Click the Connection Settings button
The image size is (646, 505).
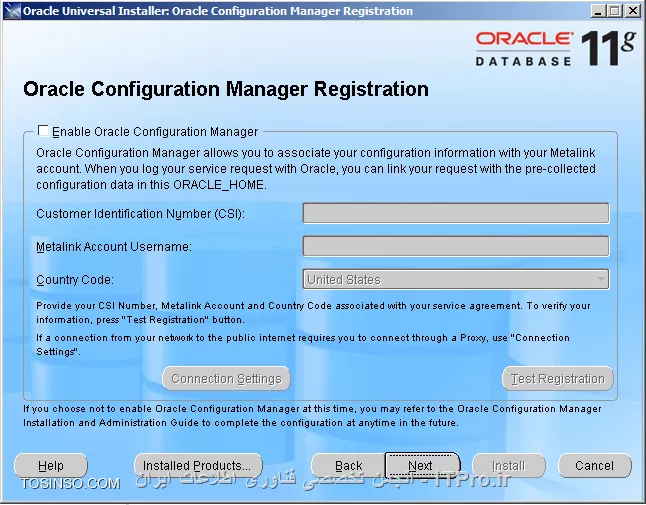pos(226,379)
